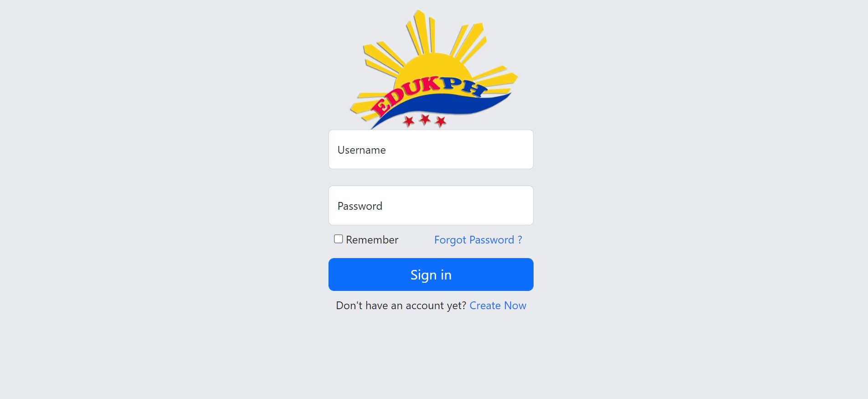Screen dimensions: 868x399
Task: Click the question mark after Forgot Password
Action: 520,240
